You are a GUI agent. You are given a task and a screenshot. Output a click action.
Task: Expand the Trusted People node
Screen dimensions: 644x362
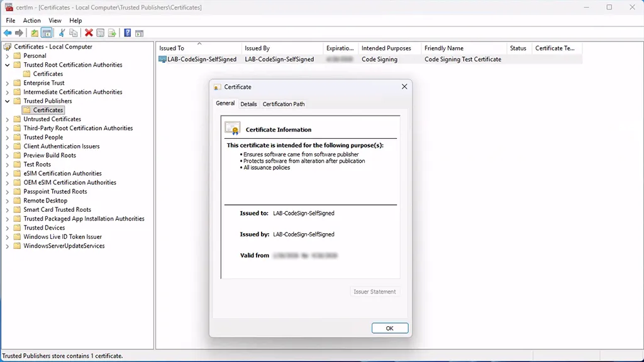8,138
